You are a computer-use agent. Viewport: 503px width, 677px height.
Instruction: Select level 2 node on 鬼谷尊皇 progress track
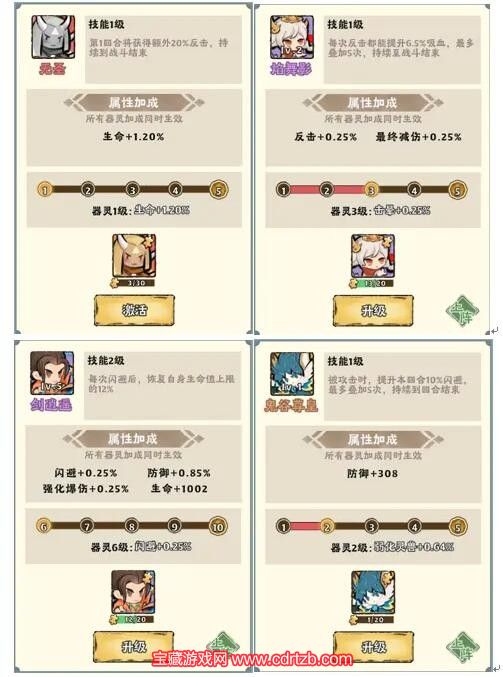327,527
